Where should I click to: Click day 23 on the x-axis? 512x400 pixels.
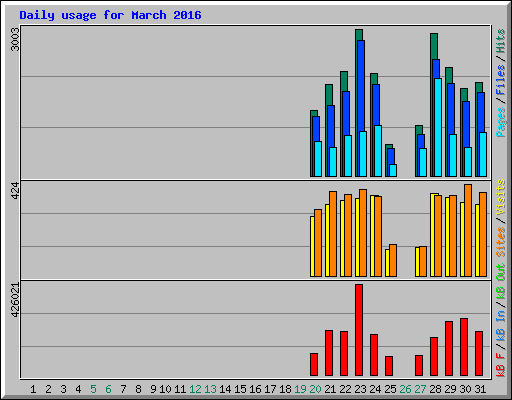(x=360, y=389)
